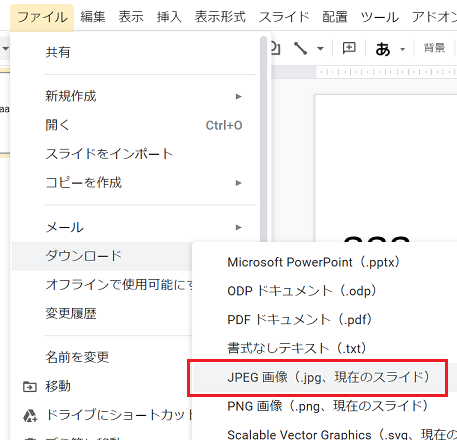This screenshot has width=457, height=440.
Task: Open the 表示形式 menu
Action: (220, 17)
